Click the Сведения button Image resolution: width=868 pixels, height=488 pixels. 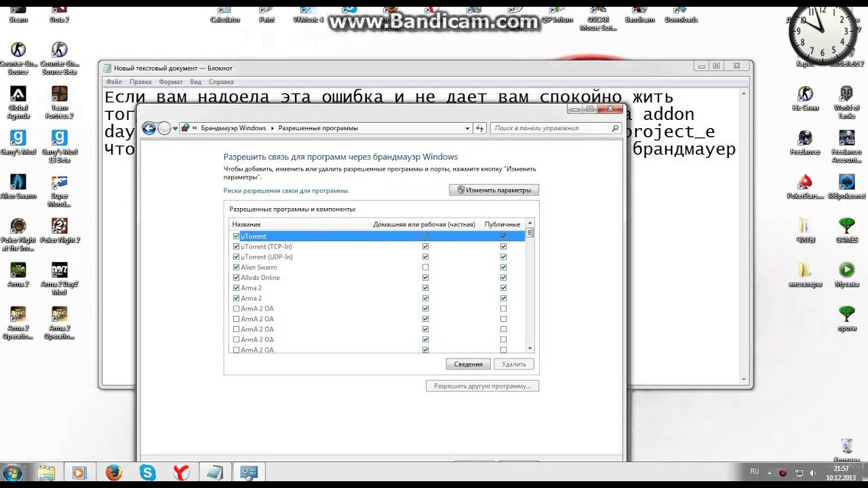click(x=469, y=365)
